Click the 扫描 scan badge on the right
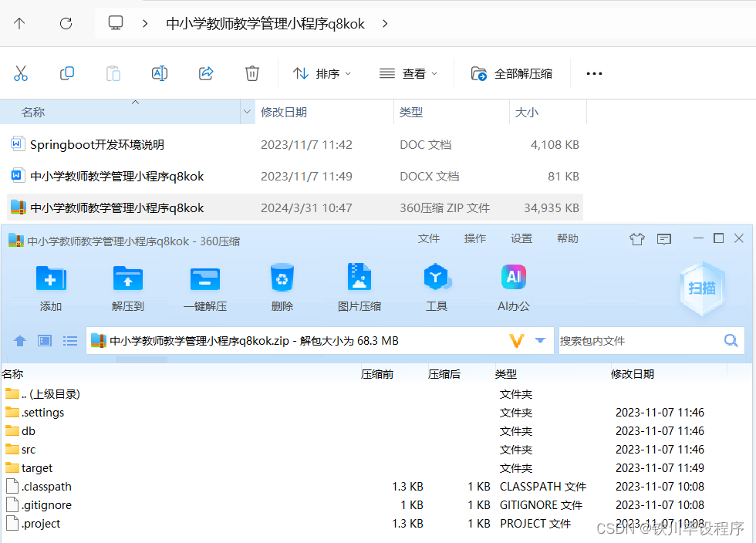Viewport: 756px width, 543px height. 702,289
